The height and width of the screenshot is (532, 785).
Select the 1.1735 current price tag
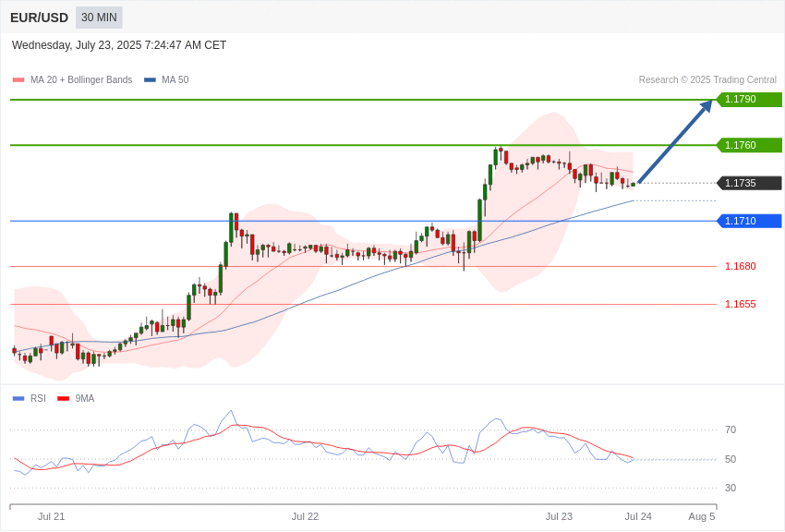[750, 183]
